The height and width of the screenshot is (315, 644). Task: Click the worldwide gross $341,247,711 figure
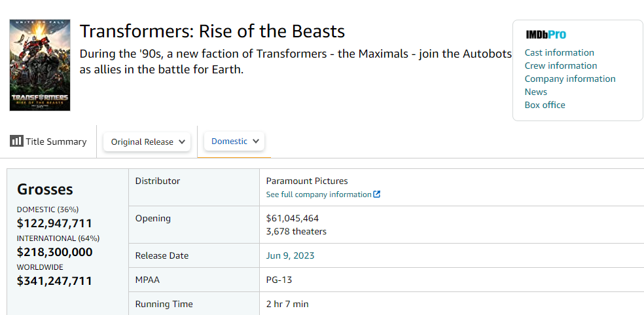(54, 282)
